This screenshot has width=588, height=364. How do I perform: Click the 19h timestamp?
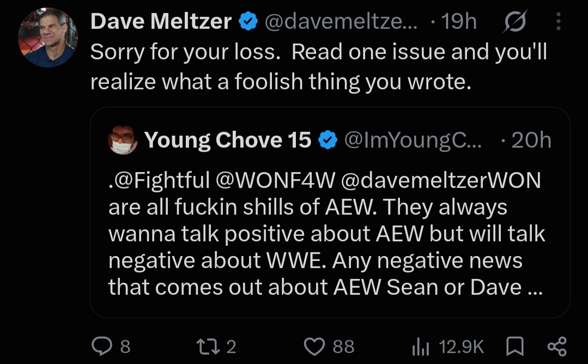(459, 21)
